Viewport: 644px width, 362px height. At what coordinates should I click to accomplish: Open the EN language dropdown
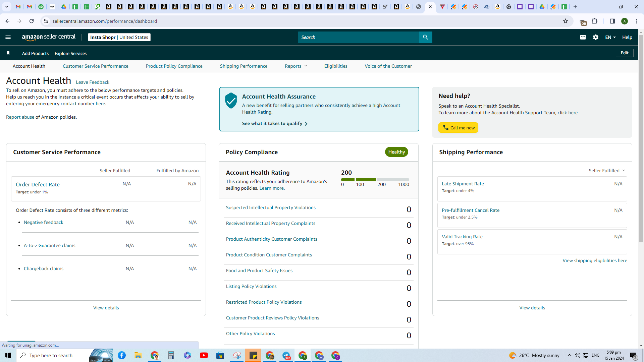(x=610, y=37)
